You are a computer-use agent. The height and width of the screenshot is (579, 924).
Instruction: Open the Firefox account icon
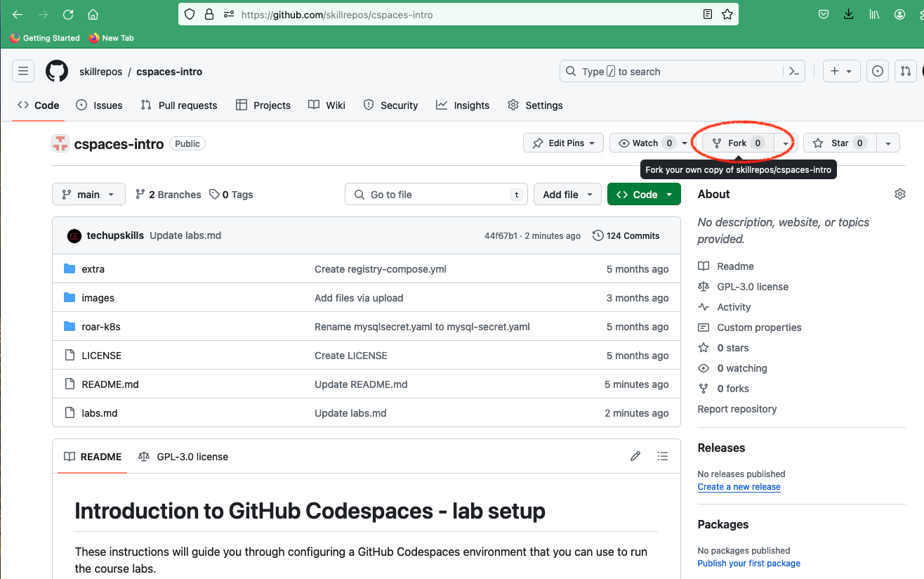coord(899,14)
